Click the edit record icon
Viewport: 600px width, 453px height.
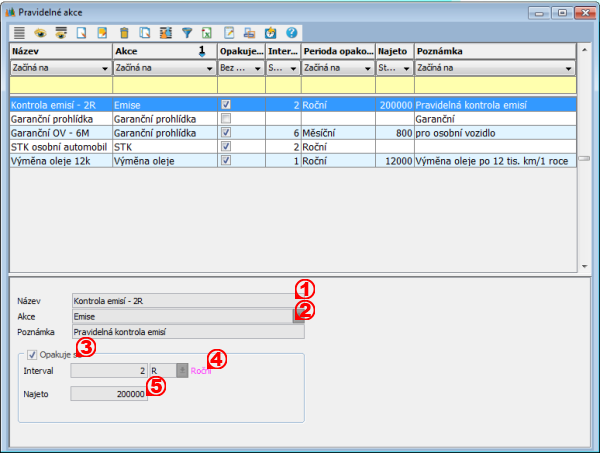point(102,32)
